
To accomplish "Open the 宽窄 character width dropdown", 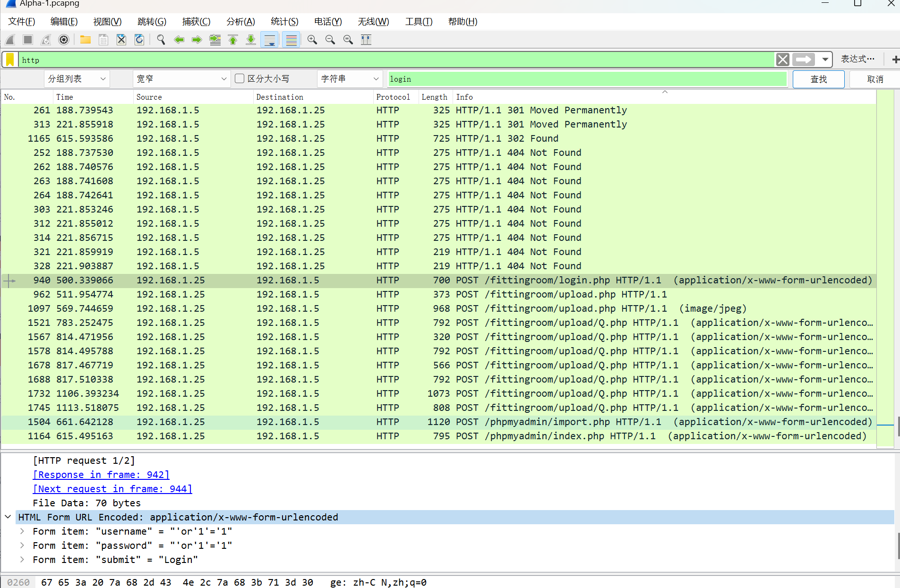I will pyautogui.click(x=181, y=79).
